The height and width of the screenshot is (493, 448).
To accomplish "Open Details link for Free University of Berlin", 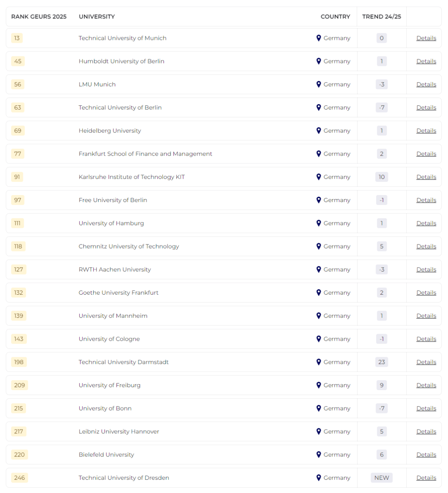I will (x=426, y=200).
